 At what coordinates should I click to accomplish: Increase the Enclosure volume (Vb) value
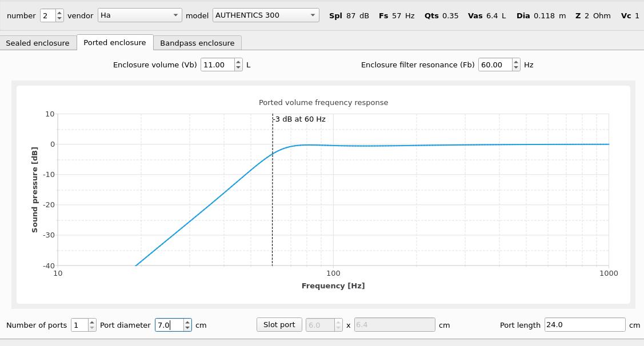click(238, 62)
